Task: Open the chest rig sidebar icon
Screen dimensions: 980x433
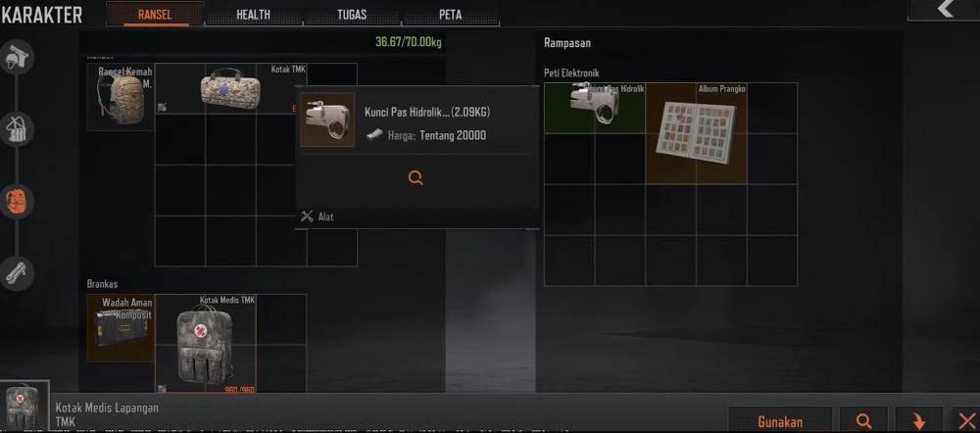Action: coord(17,129)
